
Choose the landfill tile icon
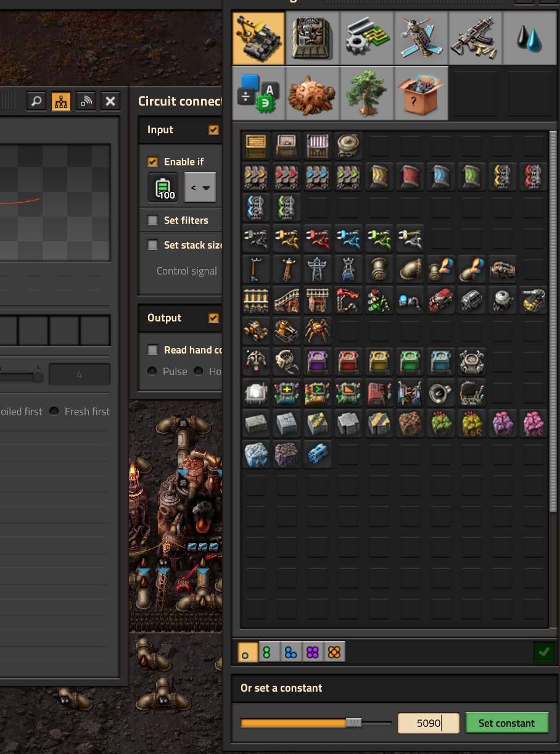click(x=410, y=424)
